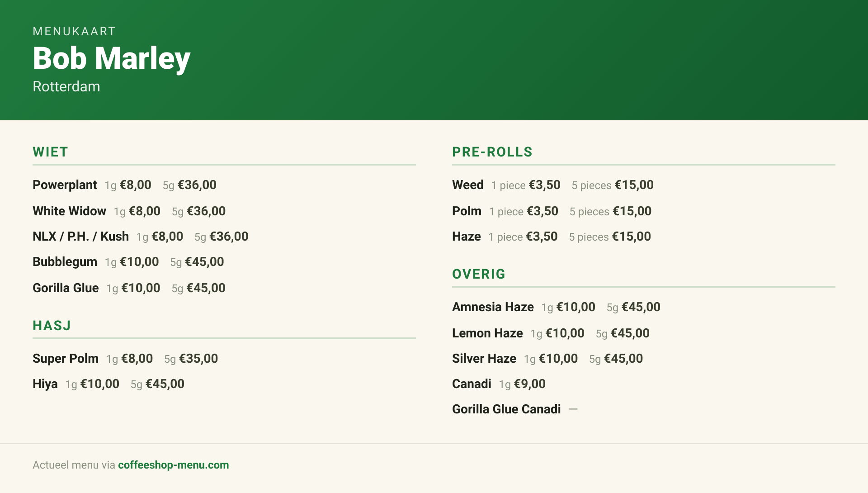Click the Super Polm hash item
This screenshot has height=493, width=868.
point(66,359)
